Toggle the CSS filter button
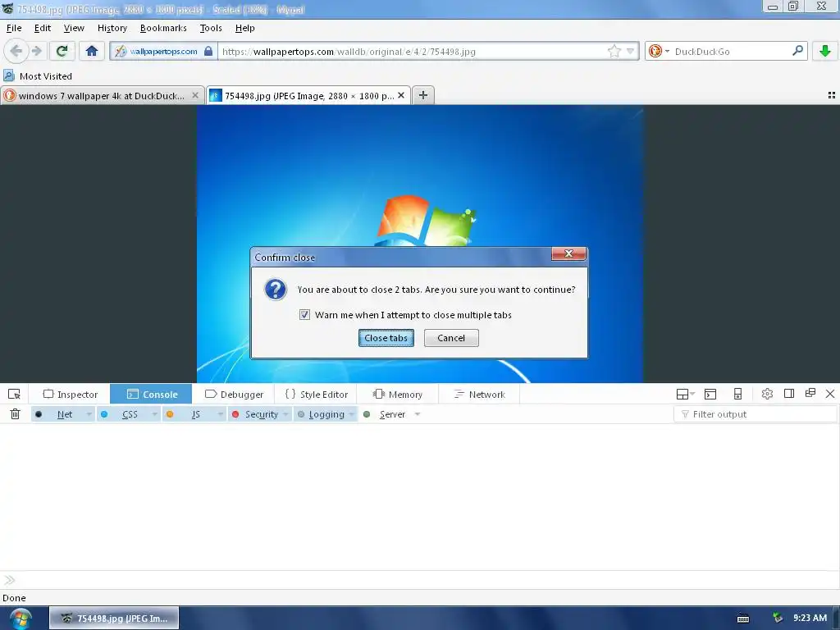Viewport: 840px width, 630px height. pos(124,414)
